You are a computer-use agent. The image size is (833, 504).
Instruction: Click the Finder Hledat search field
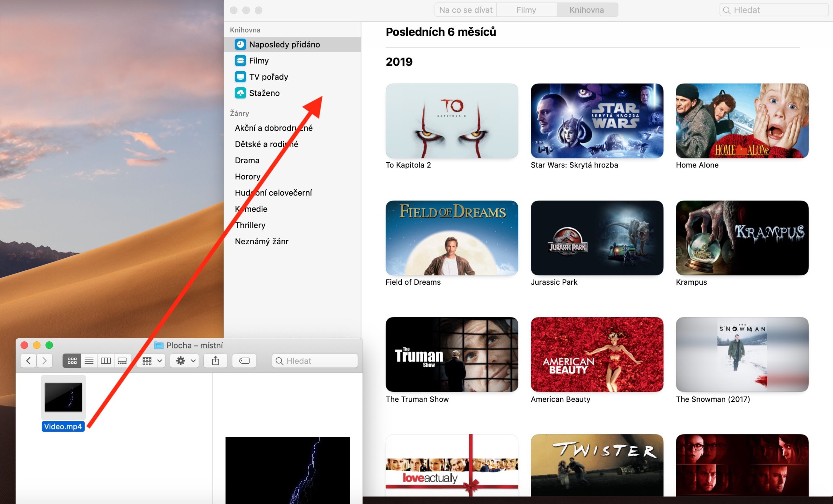tap(315, 361)
